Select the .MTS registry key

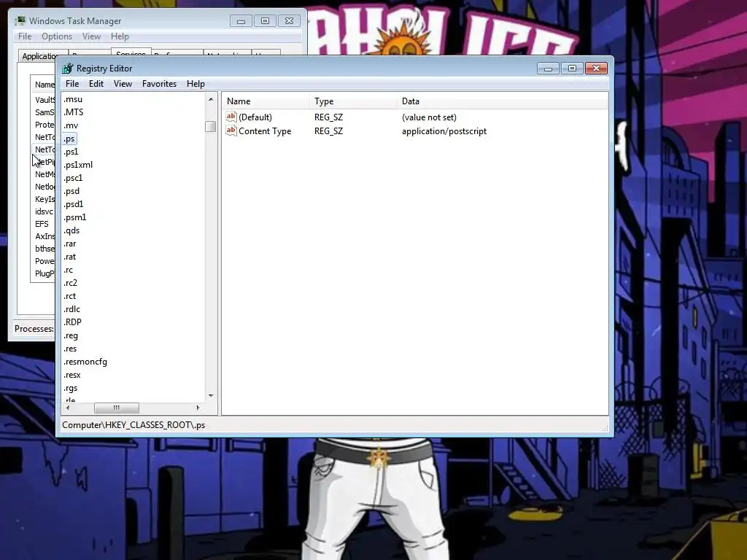[x=74, y=112]
